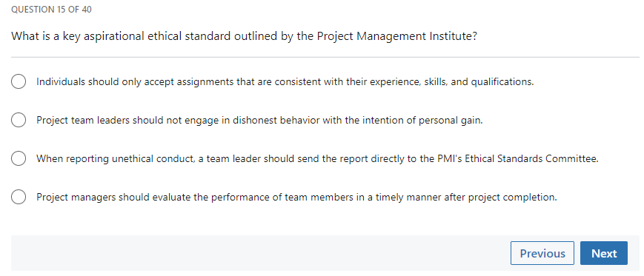This screenshot has width=644, height=276.
Task: Click answer text about sending report directly
Action: 317,158
